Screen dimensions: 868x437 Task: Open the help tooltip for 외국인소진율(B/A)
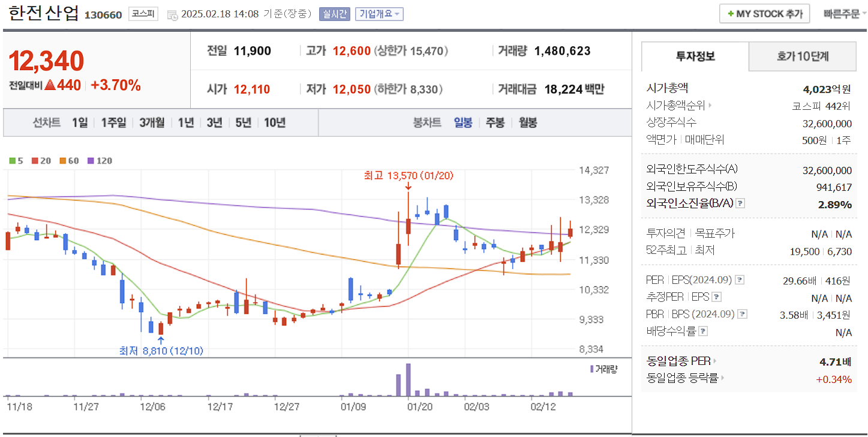click(740, 202)
